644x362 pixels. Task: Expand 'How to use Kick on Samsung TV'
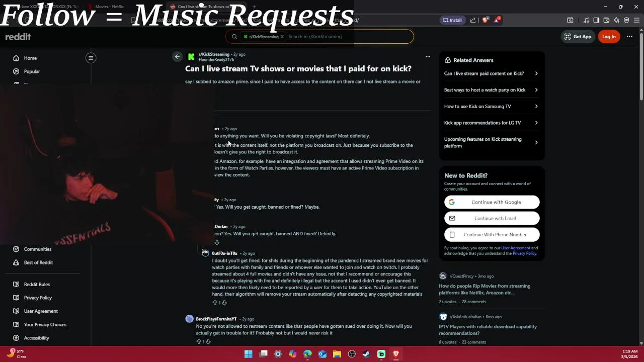pos(492,106)
